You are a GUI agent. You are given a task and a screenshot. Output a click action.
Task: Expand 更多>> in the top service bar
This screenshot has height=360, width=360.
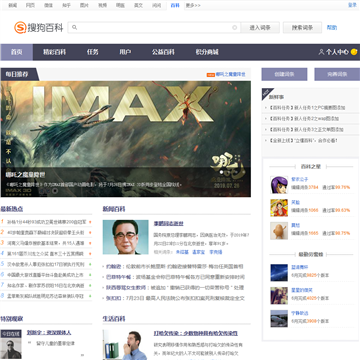click(193, 5)
